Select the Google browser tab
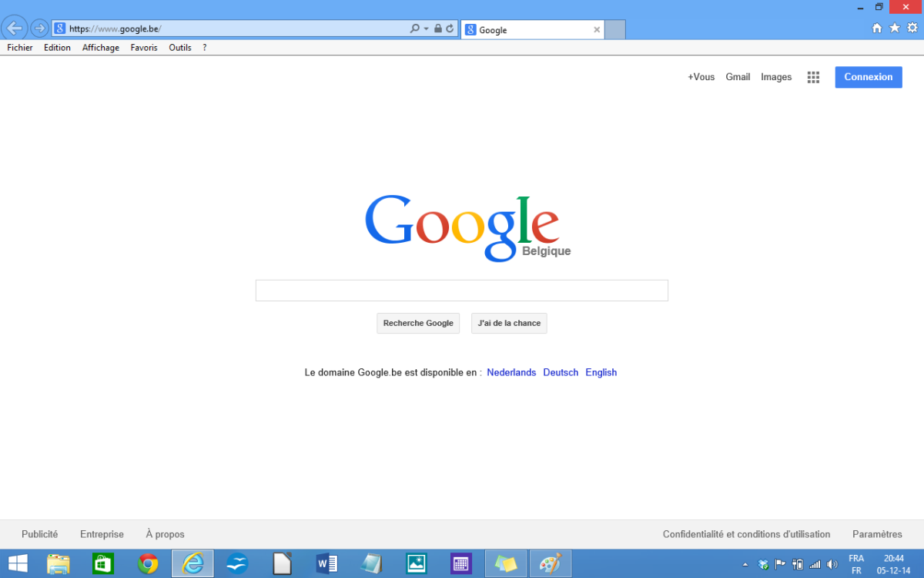Viewport: 924px width, 578px height. 532,30
